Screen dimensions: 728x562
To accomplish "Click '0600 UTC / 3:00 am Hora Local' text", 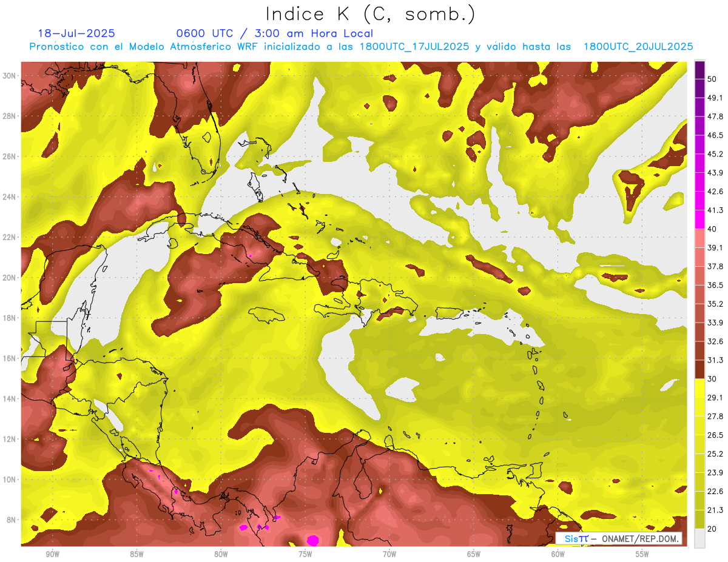I will [x=275, y=33].
